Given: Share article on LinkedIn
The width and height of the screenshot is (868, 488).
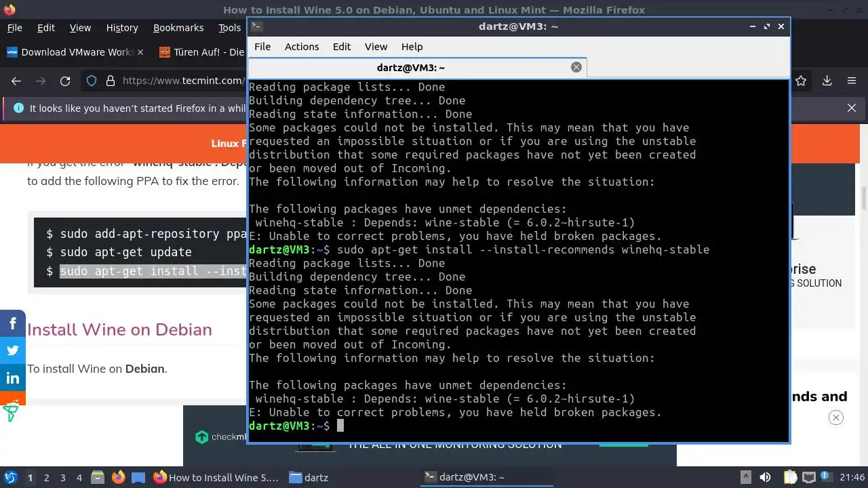Looking at the screenshot, I should pyautogui.click(x=13, y=378).
